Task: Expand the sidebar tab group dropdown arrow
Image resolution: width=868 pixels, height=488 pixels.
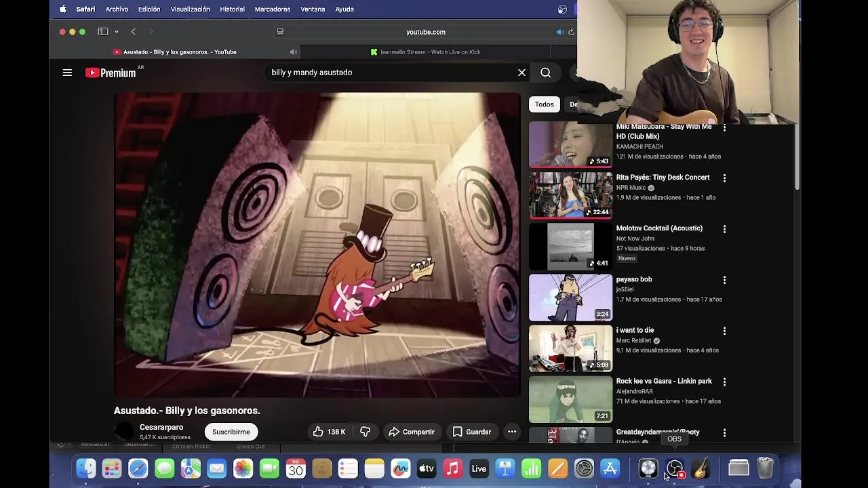Action: (117, 32)
